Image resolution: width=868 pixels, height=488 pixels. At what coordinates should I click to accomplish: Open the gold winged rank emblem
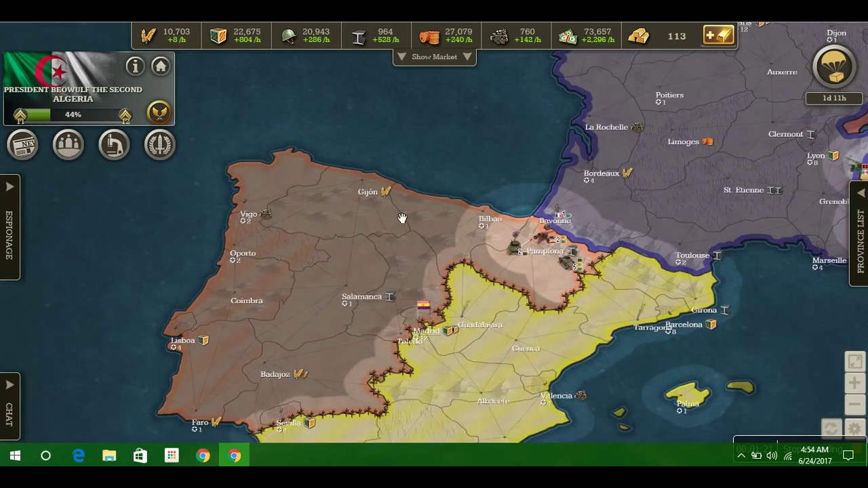click(159, 113)
